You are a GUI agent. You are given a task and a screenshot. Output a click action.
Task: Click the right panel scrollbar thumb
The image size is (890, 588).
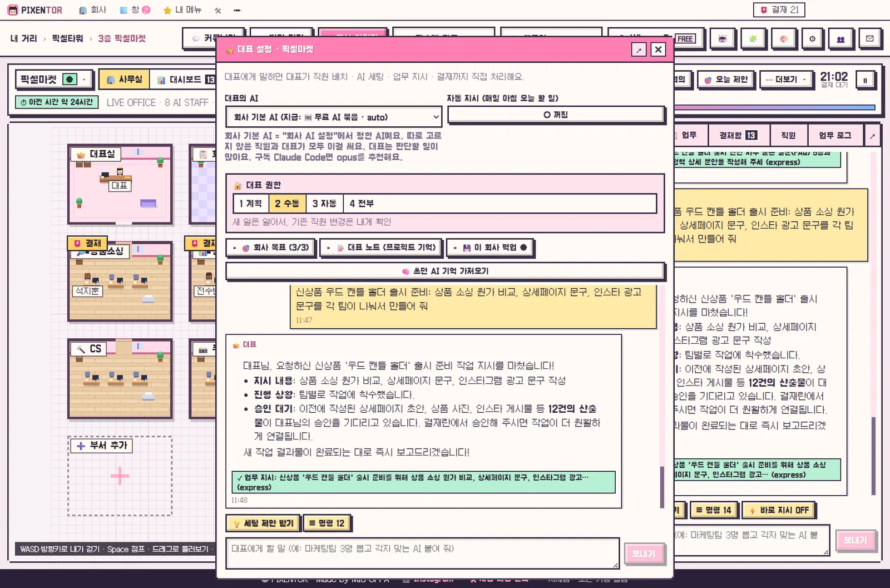874,456
